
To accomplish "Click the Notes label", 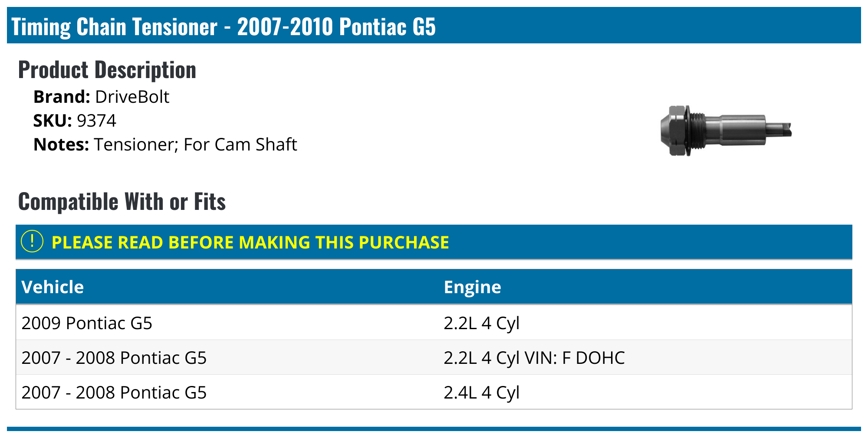I will (x=61, y=144).
